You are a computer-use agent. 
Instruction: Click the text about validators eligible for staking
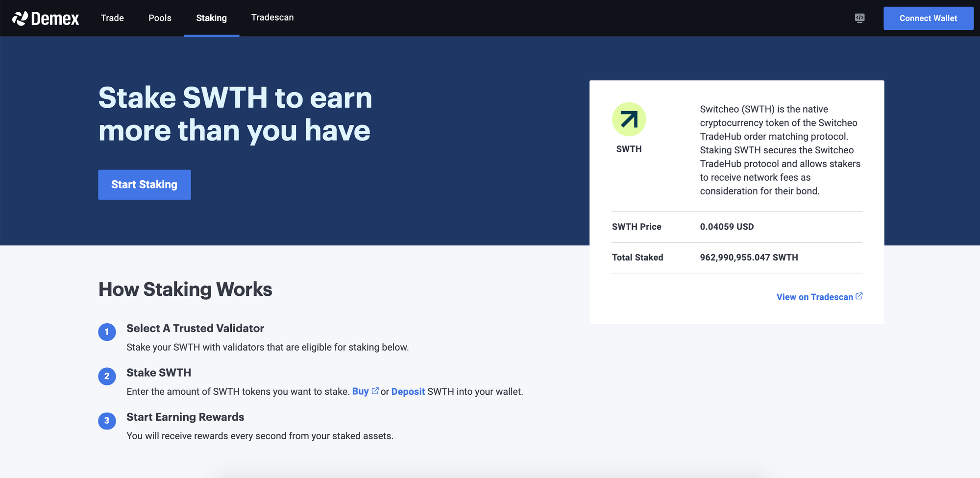pyautogui.click(x=268, y=347)
